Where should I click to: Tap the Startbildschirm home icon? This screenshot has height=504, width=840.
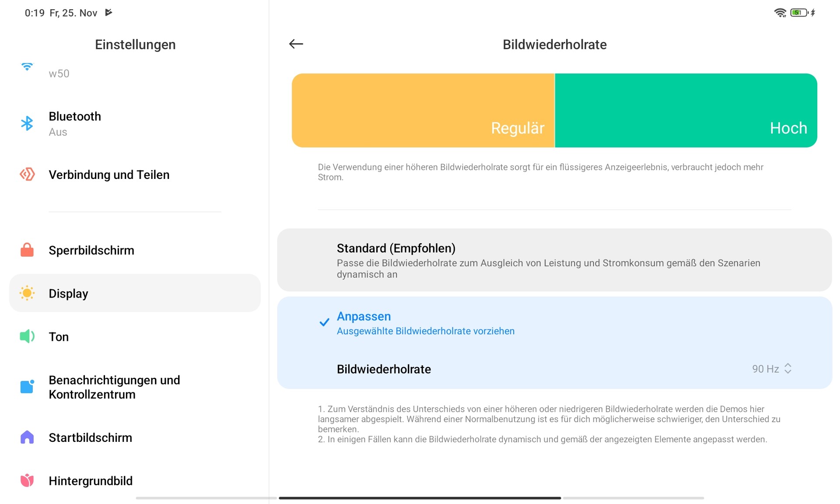(x=27, y=437)
